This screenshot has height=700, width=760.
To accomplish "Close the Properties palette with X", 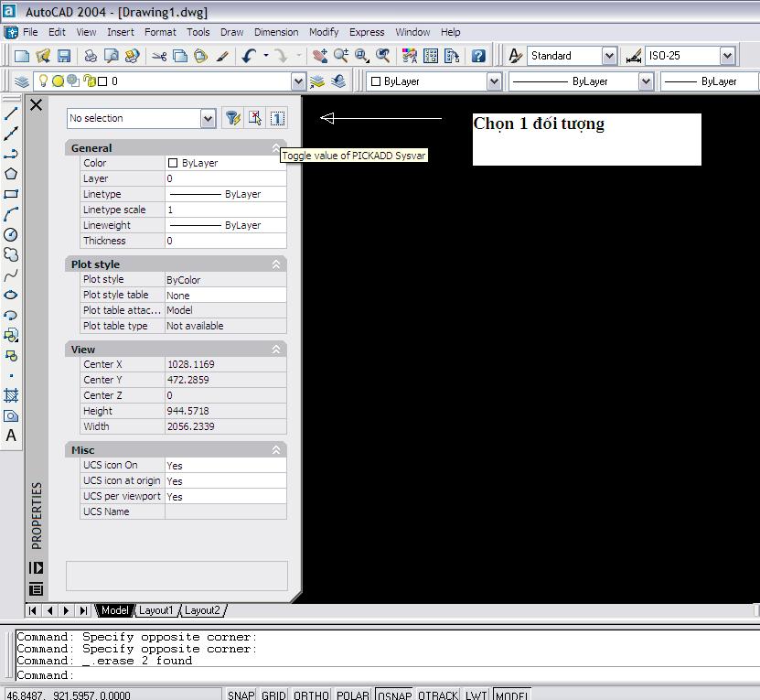I will pos(37,105).
